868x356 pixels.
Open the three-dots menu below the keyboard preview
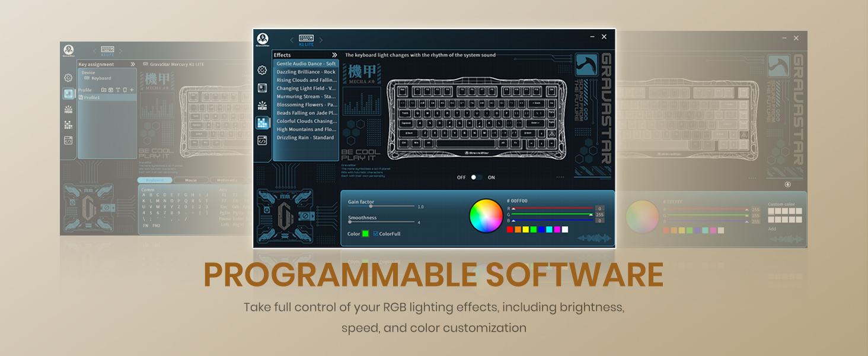click(x=560, y=177)
